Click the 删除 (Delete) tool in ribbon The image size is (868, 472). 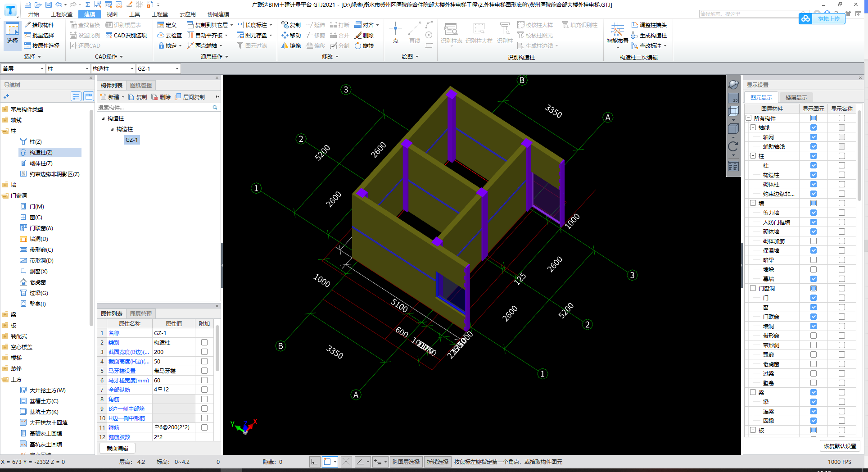point(364,35)
